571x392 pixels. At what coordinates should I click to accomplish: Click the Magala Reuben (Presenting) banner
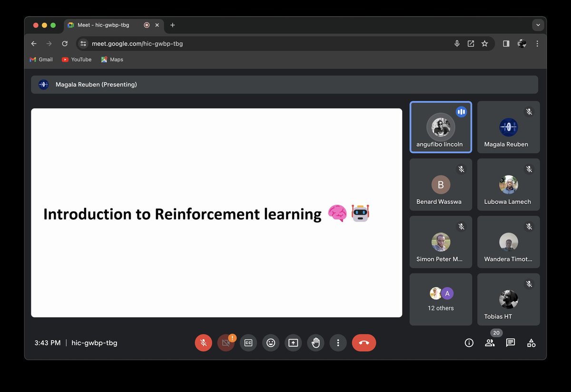pos(285,85)
